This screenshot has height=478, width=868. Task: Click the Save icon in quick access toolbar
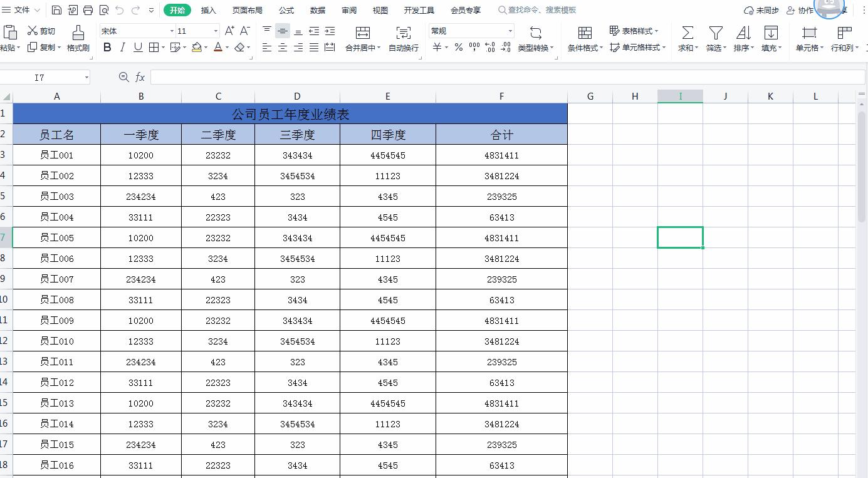point(56,10)
